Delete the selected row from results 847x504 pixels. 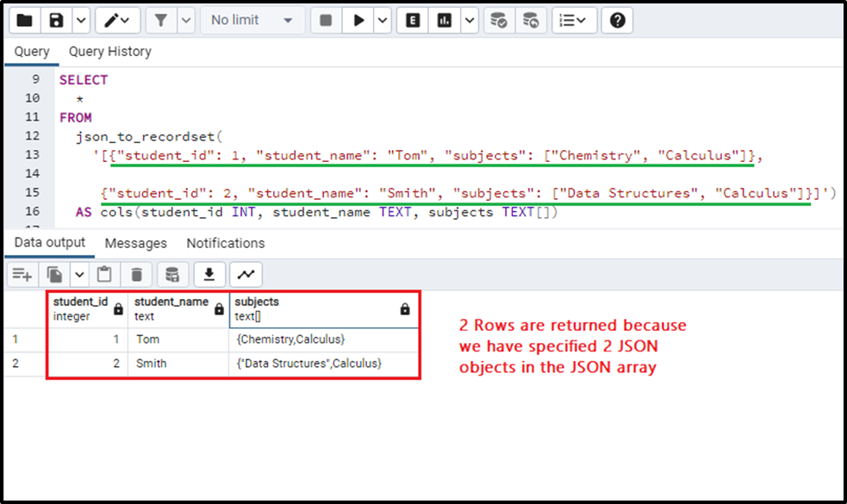tap(135, 274)
